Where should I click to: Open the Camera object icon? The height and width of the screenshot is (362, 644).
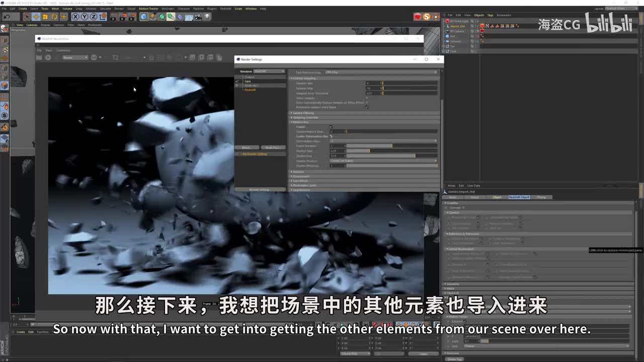click(x=198, y=17)
